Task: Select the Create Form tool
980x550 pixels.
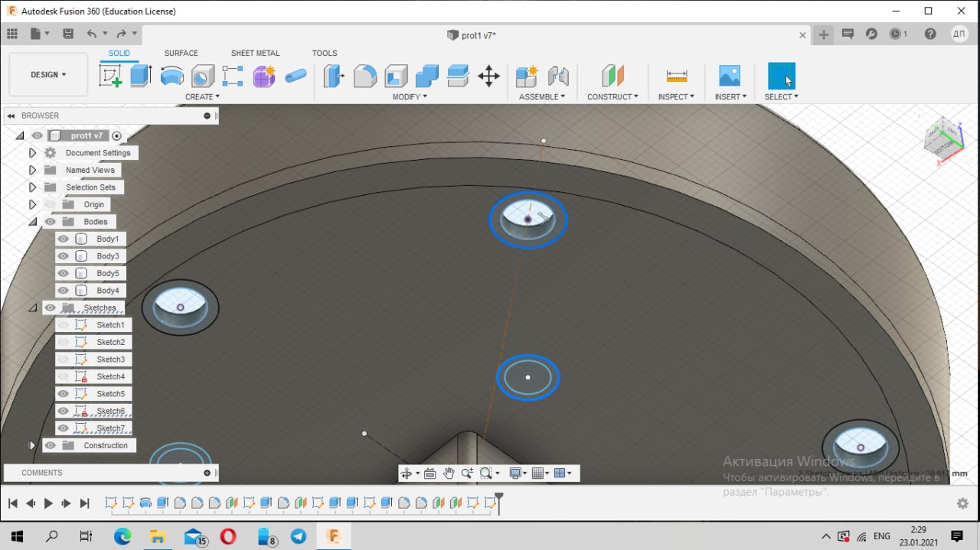Action: (264, 76)
